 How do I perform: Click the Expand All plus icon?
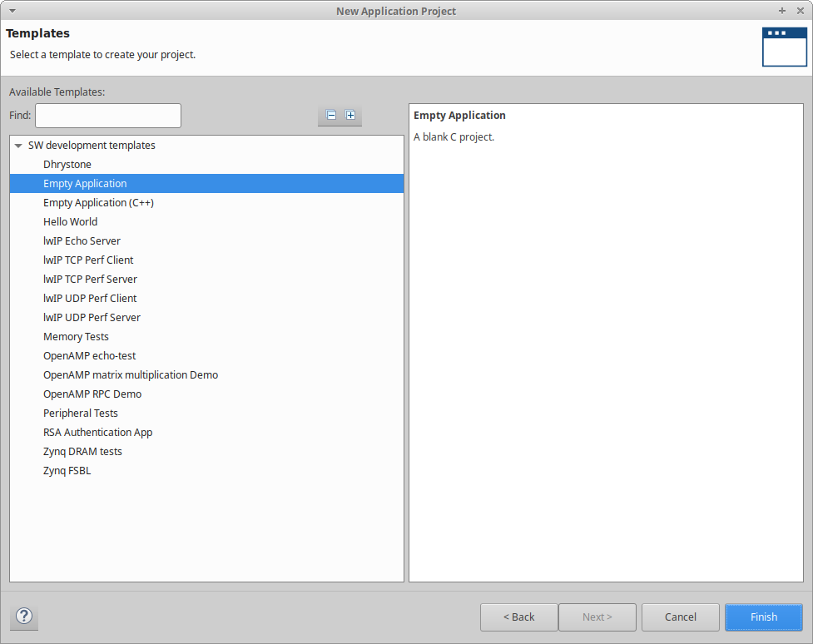(350, 116)
